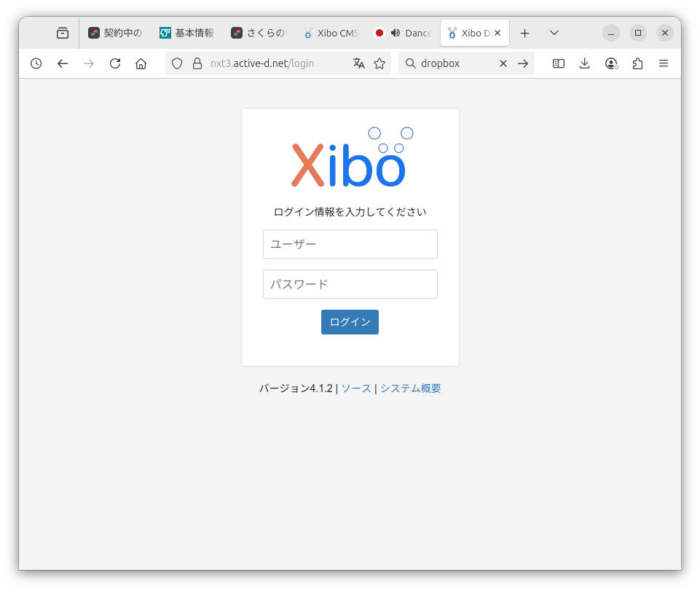Switch to the Xibo CMS tab
700x591 pixels.
point(331,33)
